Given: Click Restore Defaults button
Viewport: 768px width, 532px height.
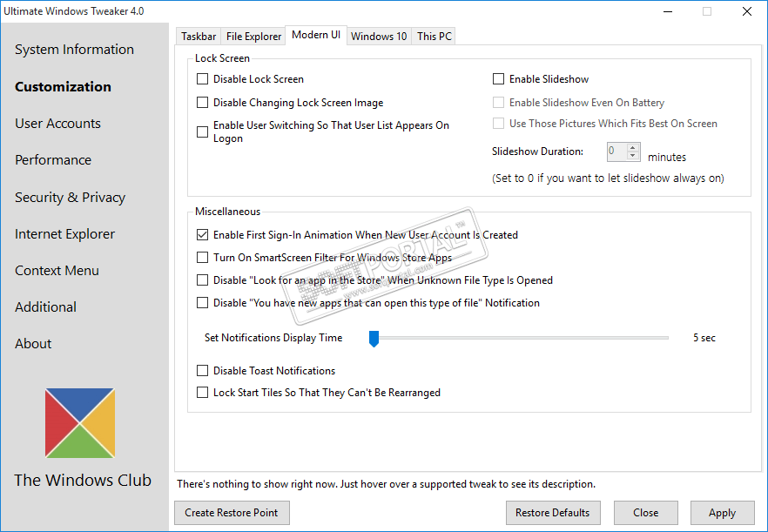Looking at the screenshot, I should click(x=553, y=513).
